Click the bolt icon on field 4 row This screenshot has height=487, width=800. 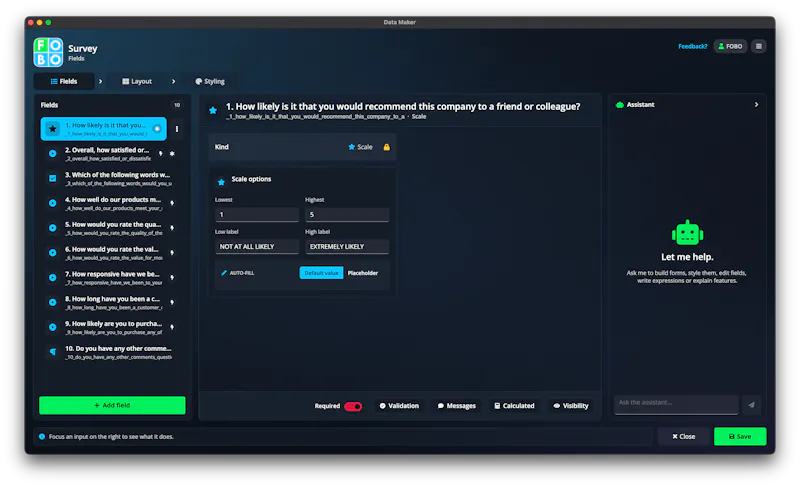[x=172, y=203]
